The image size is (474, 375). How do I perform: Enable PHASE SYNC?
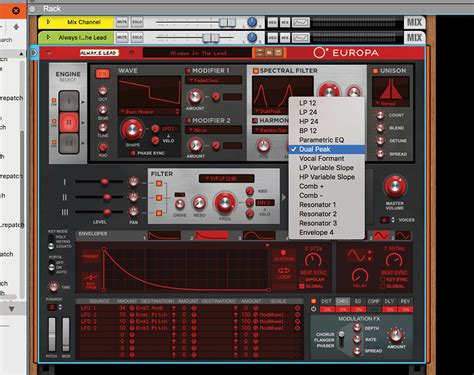133,153
